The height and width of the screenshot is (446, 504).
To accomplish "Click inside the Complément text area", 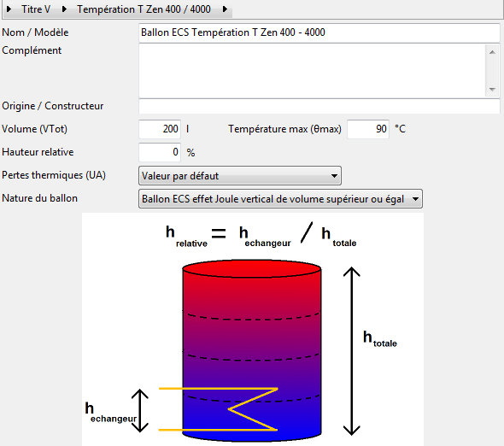I will point(312,70).
